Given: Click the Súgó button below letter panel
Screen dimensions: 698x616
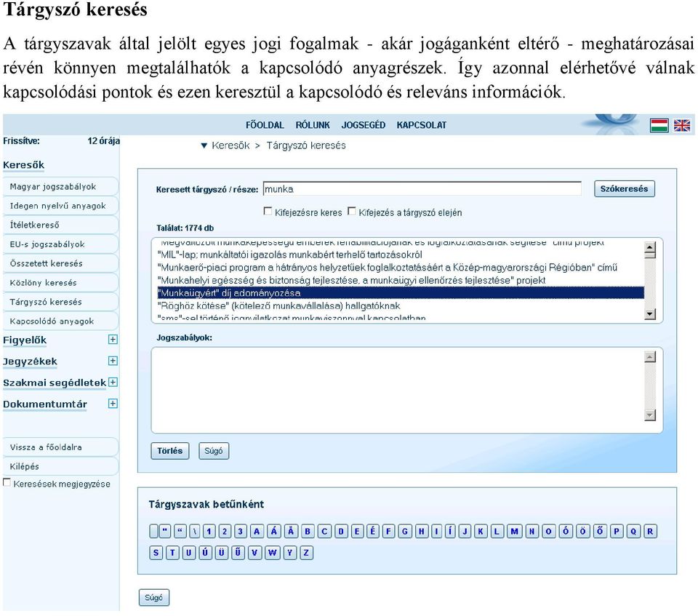Looking at the screenshot, I should click(154, 597).
